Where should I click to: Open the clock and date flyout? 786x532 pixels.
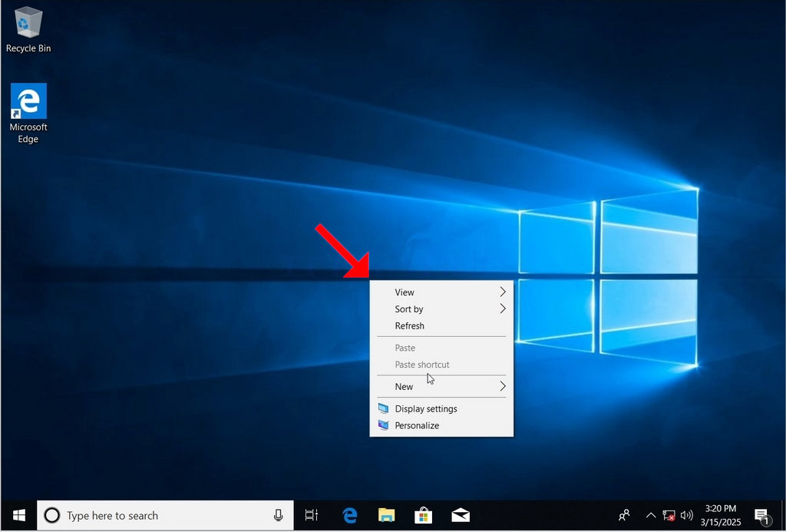(720, 515)
